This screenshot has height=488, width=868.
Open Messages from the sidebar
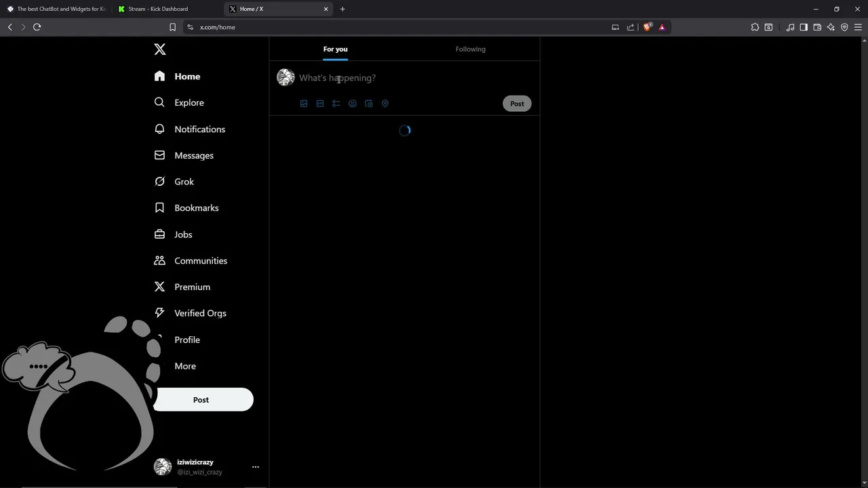[x=184, y=155]
